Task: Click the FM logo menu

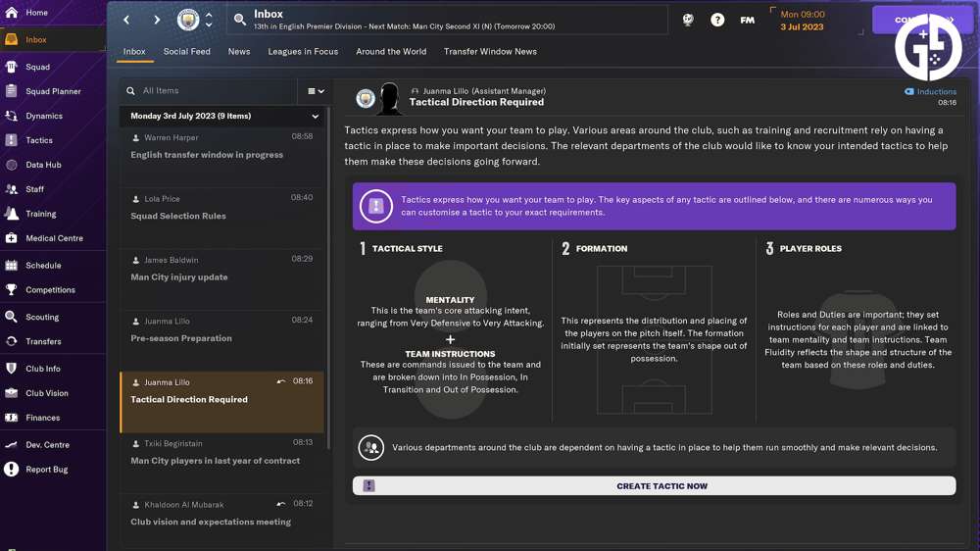Action: coord(748,20)
